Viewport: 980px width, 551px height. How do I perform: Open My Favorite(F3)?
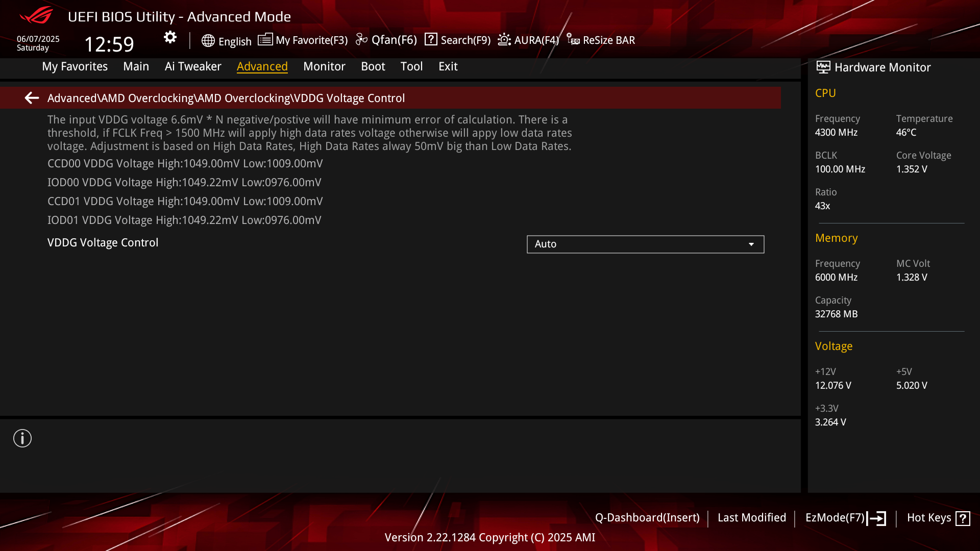tap(311, 40)
